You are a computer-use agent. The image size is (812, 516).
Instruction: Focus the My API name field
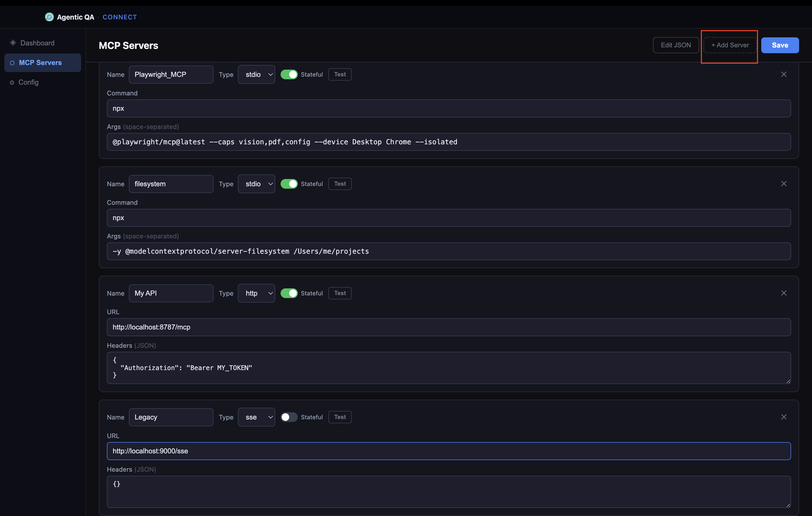(x=171, y=293)
